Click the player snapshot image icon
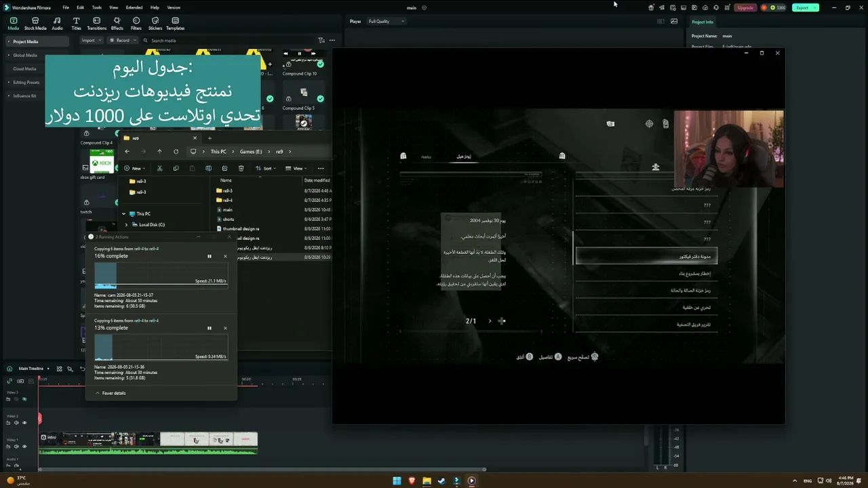This screenshot has height=488, width=868. click(x=674, y=22)
